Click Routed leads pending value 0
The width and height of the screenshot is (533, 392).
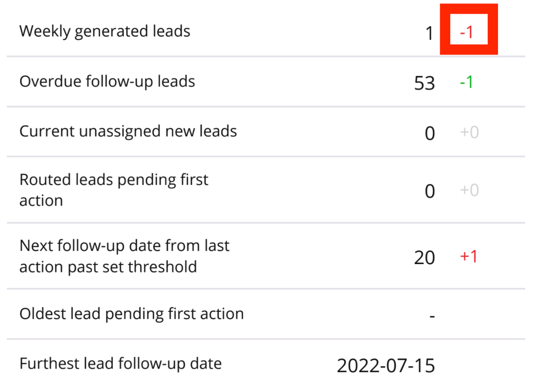tap(429, 192)
